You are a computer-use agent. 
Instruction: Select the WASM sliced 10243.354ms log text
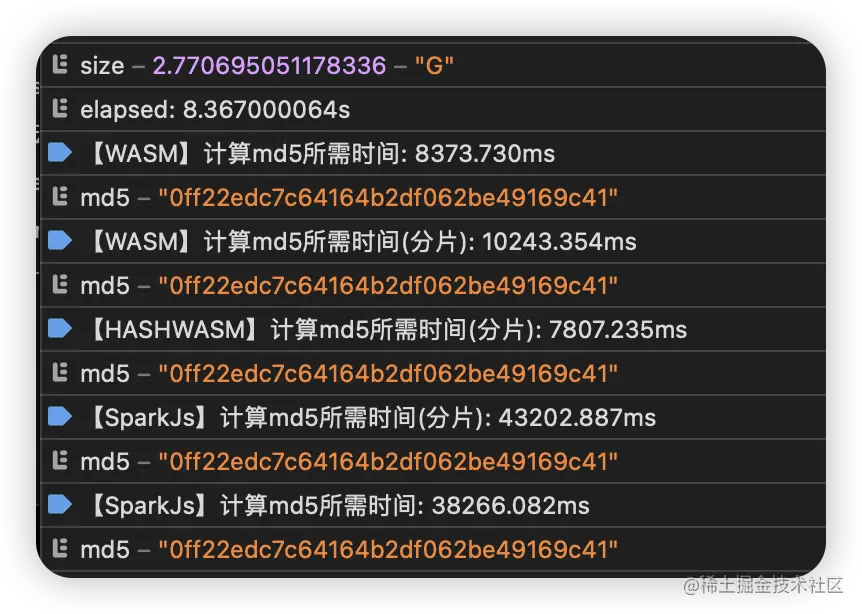[362, 241]
